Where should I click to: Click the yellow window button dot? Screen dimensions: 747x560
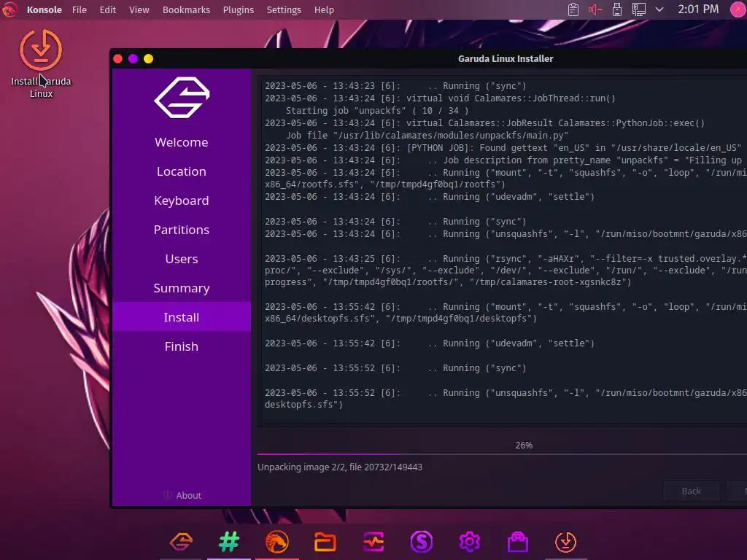[x=149, y=58]
